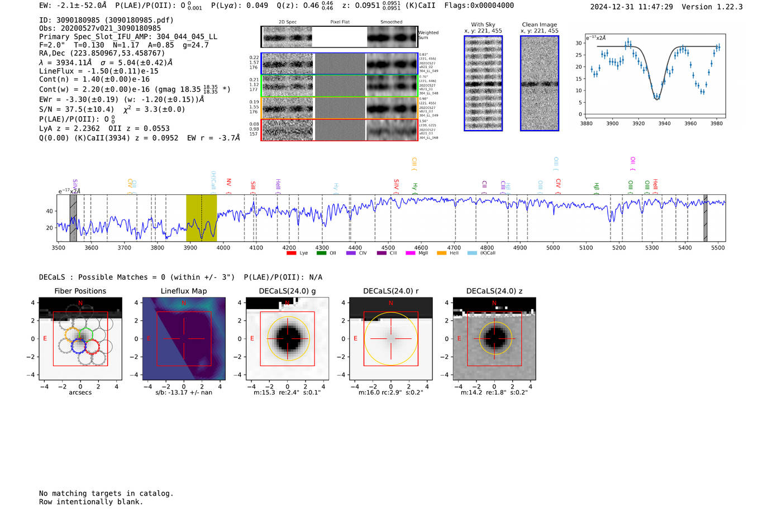Click the CIV legend color swatch
This screenshot has height=532, width=782.
point(351,253)
